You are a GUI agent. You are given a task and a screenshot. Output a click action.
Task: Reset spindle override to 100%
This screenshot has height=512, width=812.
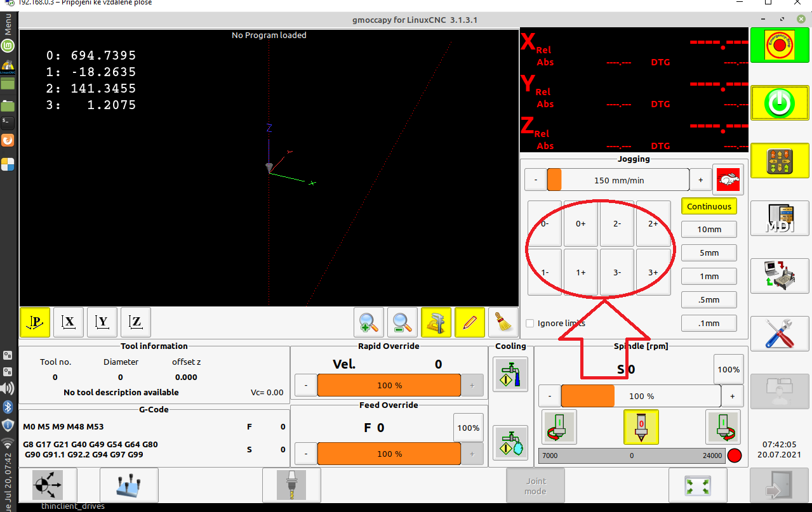point(729,369)
